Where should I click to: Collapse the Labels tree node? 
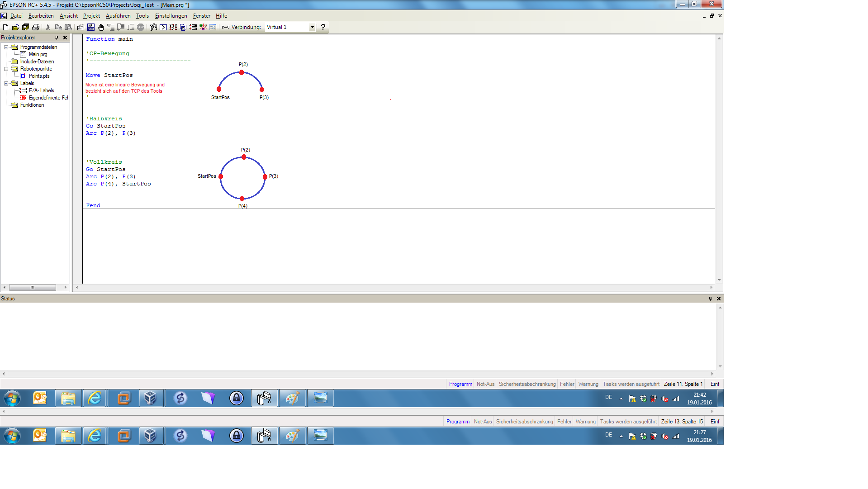click(6, 83)
